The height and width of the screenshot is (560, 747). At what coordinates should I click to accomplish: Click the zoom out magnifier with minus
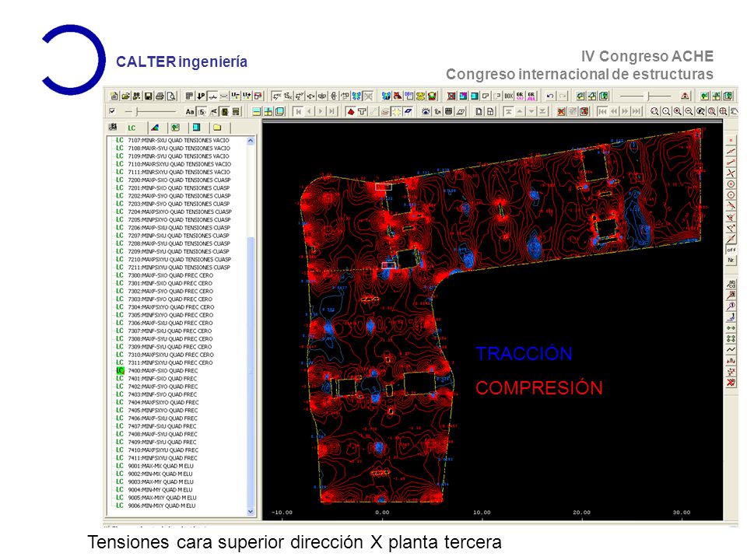689,112
